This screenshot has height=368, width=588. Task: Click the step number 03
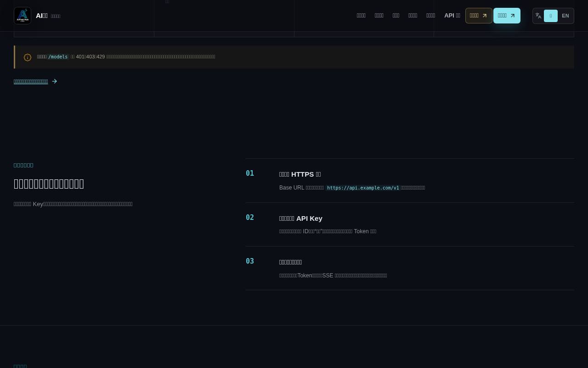click(250, 261)
